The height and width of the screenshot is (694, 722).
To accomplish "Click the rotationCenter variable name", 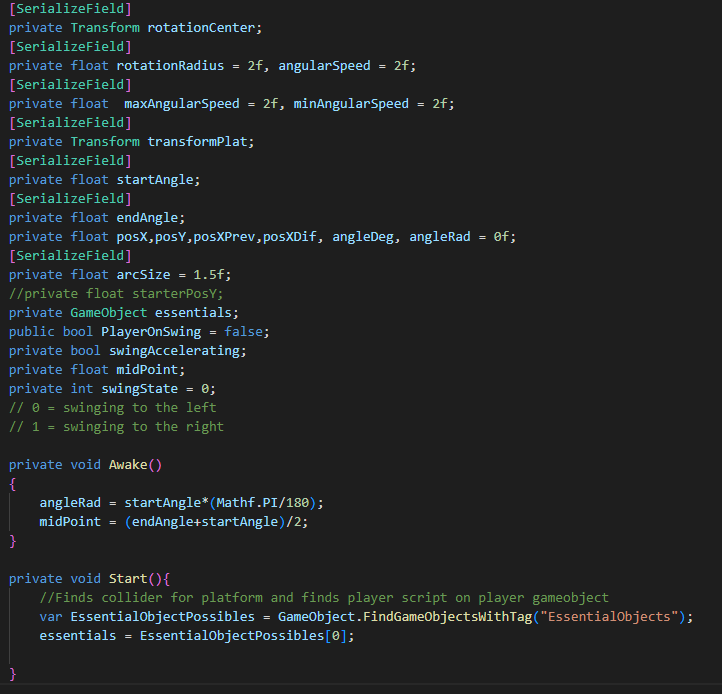I will (201, 28).
